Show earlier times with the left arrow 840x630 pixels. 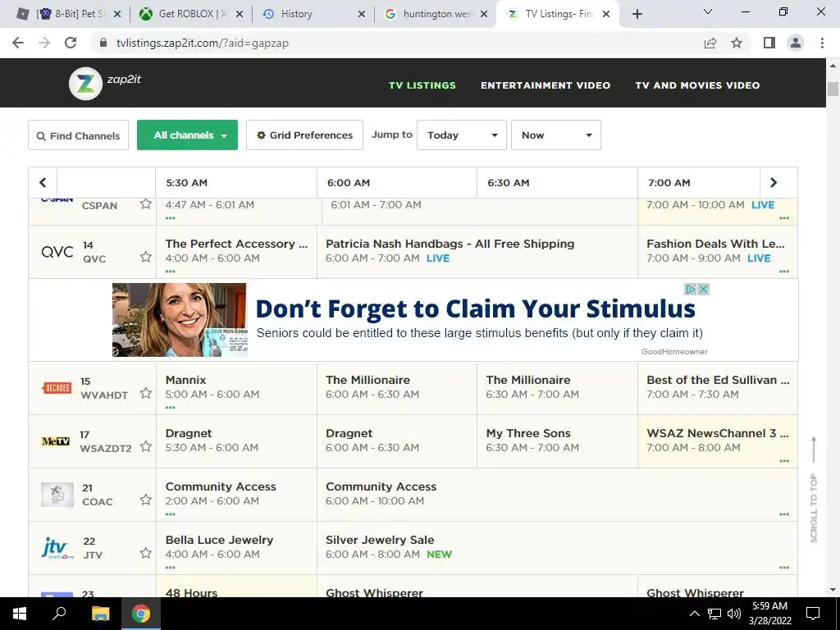tap(43, 183)
